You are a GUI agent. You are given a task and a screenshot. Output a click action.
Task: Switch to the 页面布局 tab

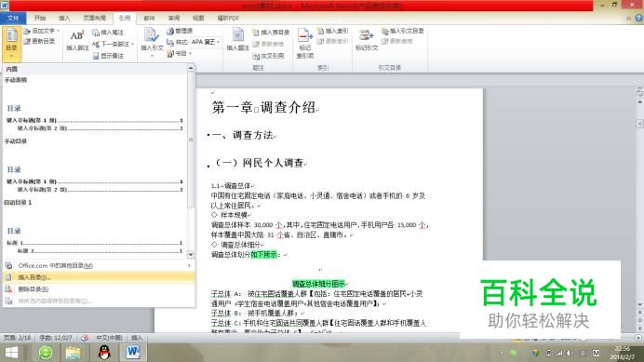[95, 18]
